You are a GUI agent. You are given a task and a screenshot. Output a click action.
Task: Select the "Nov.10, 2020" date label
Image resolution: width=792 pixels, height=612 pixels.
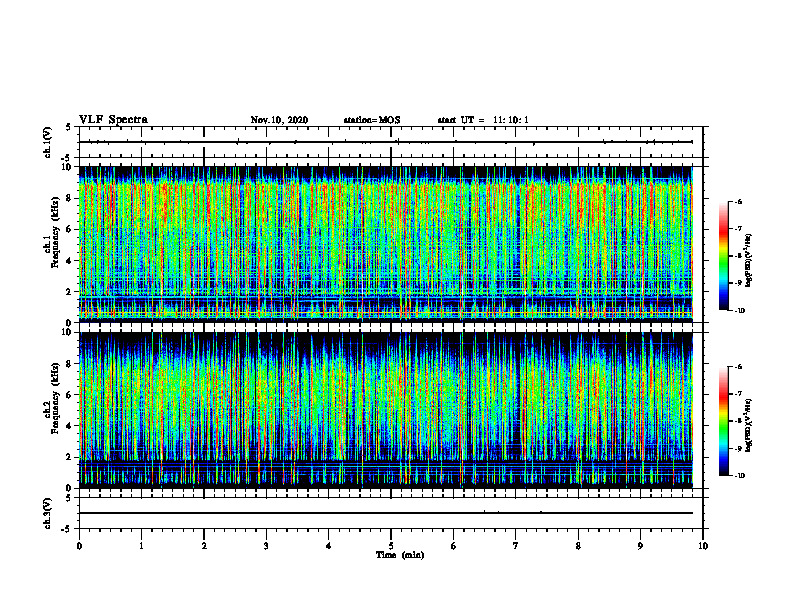279,120
